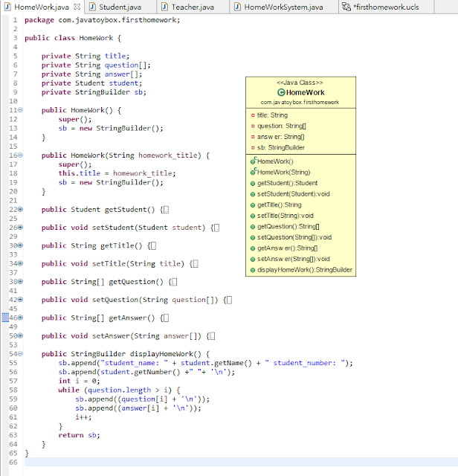The image size is (458, 476).
Task: Click the folded-code box after getTitle()
Action: coord(153,246)
